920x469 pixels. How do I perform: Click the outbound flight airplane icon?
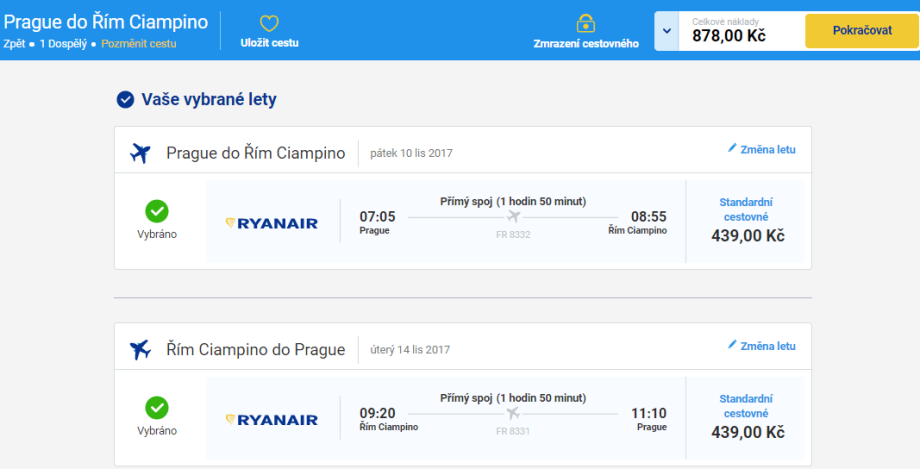[140, 153]
